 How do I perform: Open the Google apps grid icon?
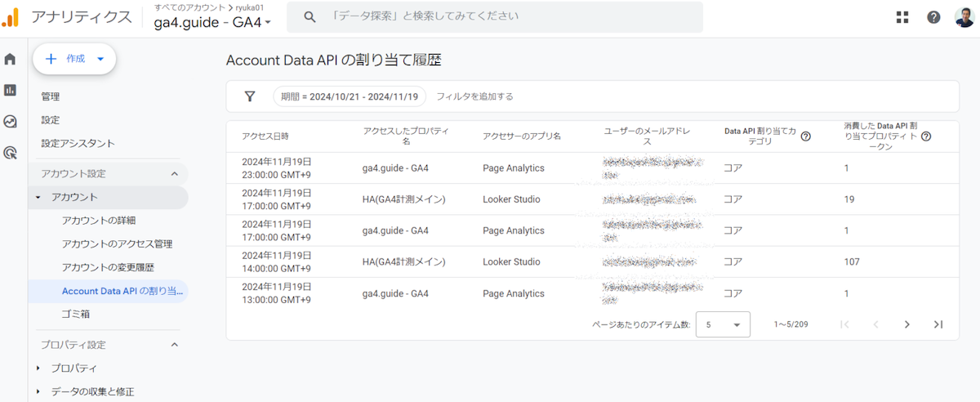tap(902, 17)
